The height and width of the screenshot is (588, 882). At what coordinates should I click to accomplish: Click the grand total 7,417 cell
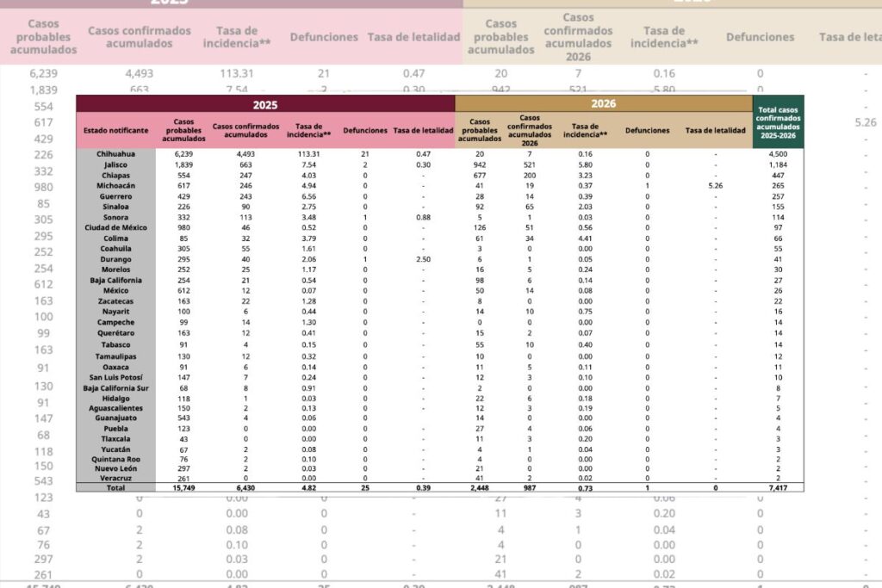(x=779, y=486)
